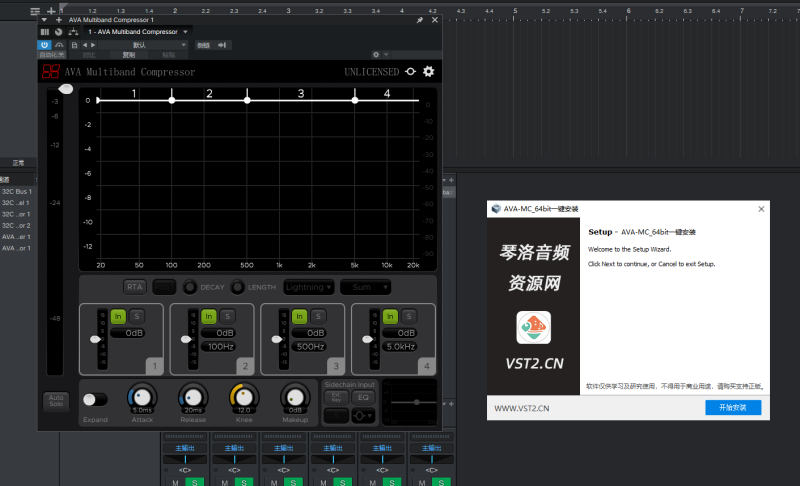Solo band 2 with S button

pos(228,317)
